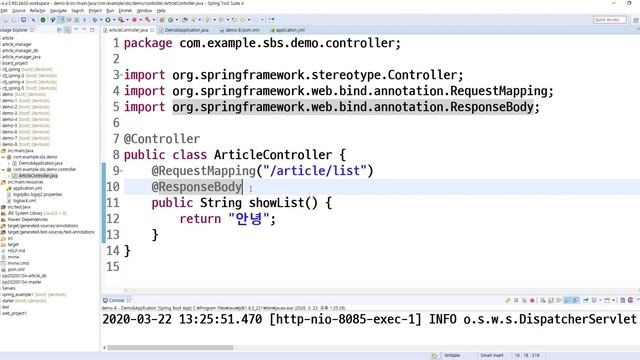Open the Open Console dropdown arrow

613,300
